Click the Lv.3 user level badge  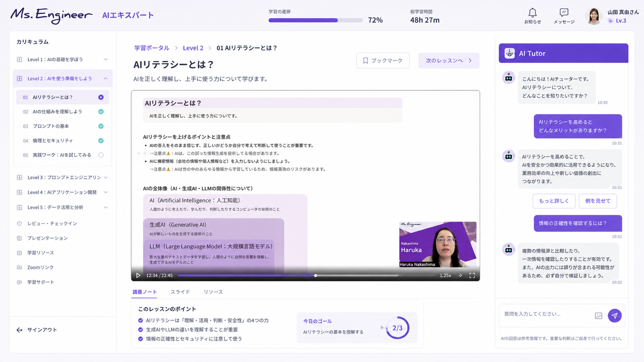[617, 21]
